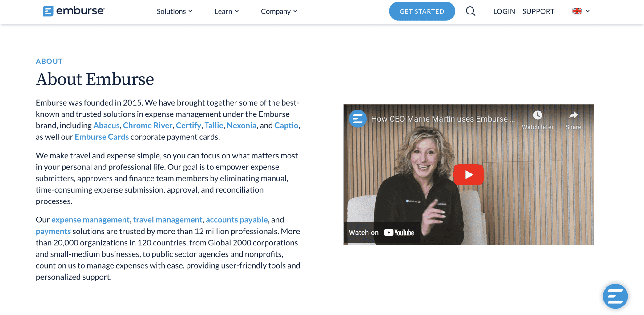This screenshot has height=315, width=644.
Task: Expand the Company dropdown menu
Action: [279, 11]
